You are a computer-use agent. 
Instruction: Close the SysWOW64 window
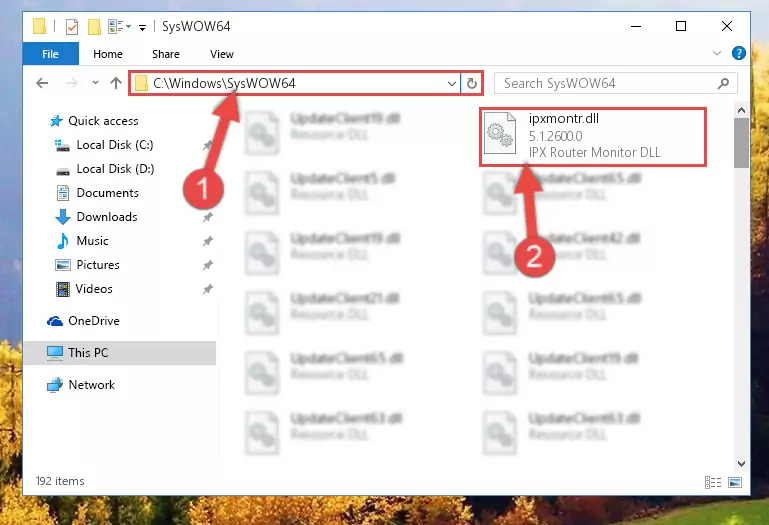point(727,26)
